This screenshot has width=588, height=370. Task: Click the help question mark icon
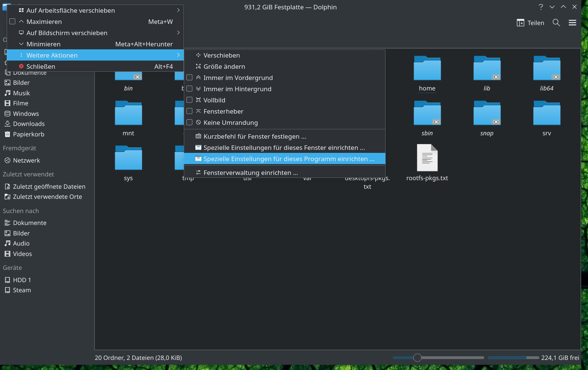pyautogui.click(x=541, y=7)
